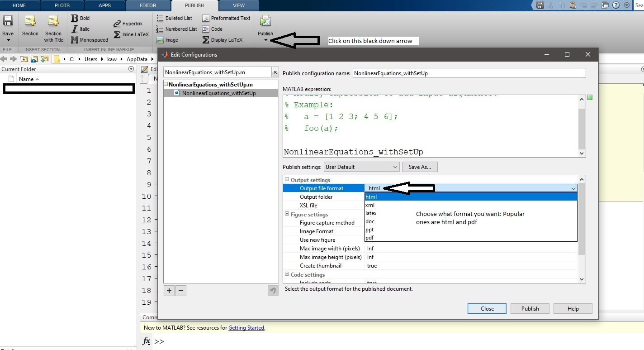Click the quick access Cut scissors icon
The height and width of the screenshot is (350, 644).
[551, 5]
